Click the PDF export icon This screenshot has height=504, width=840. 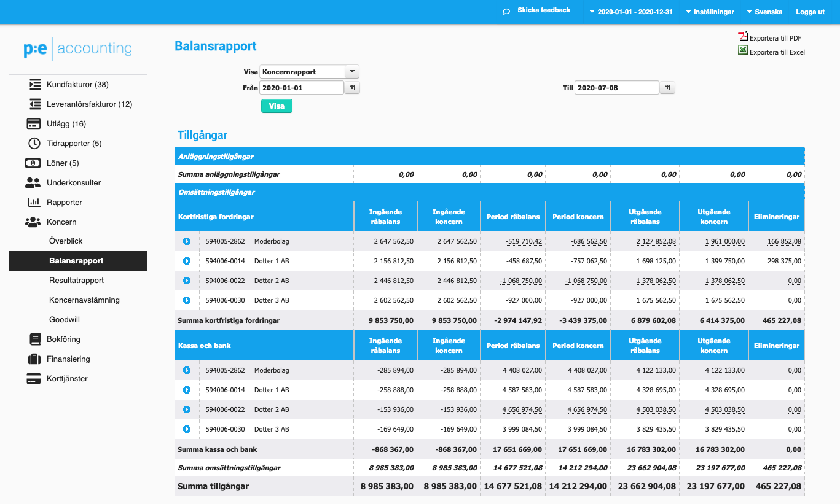(743, 37)
